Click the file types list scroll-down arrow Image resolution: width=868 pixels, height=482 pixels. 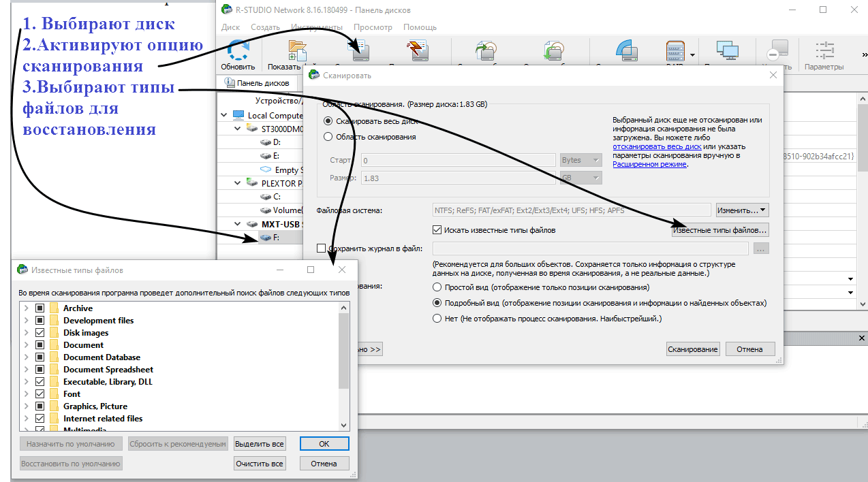344,425
